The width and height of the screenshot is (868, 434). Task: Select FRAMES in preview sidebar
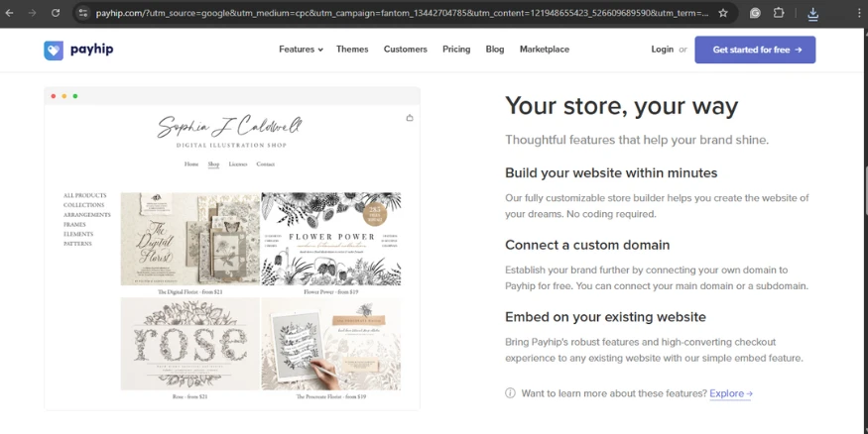point(74,225)
